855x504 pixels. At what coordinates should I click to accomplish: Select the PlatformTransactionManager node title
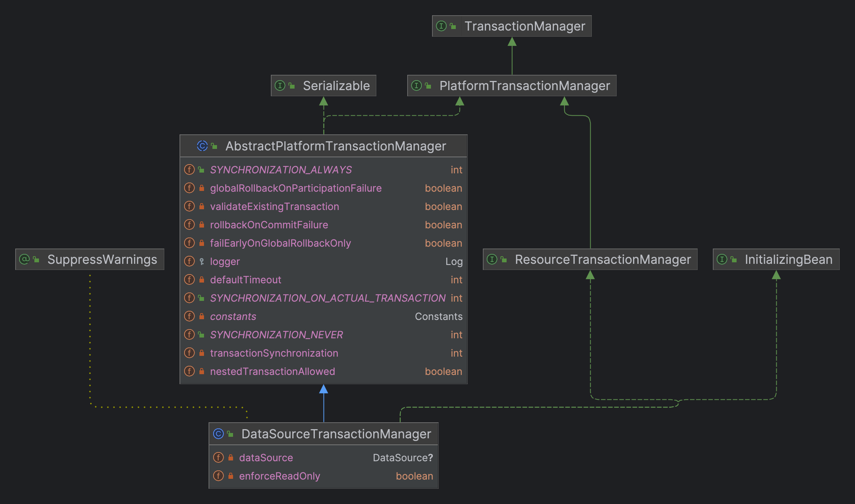pos(525,86)
